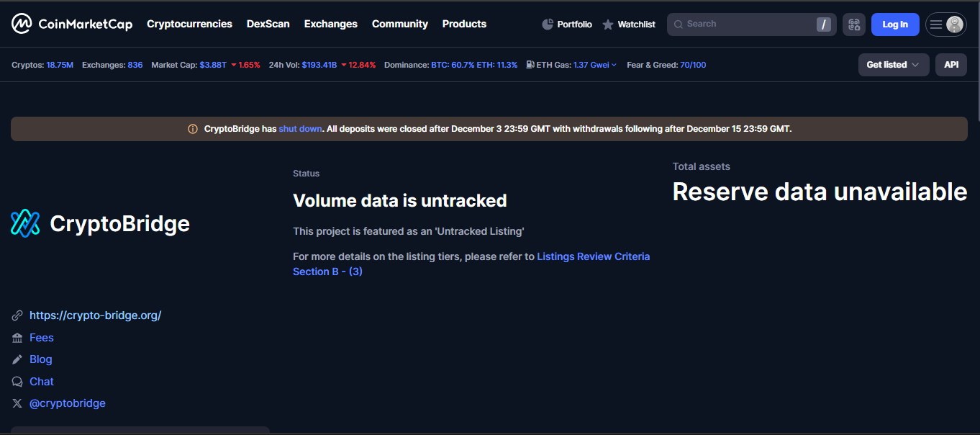Click the bank icon next to Fees
Screen dimensions: 980x435
tap(17, 338)
